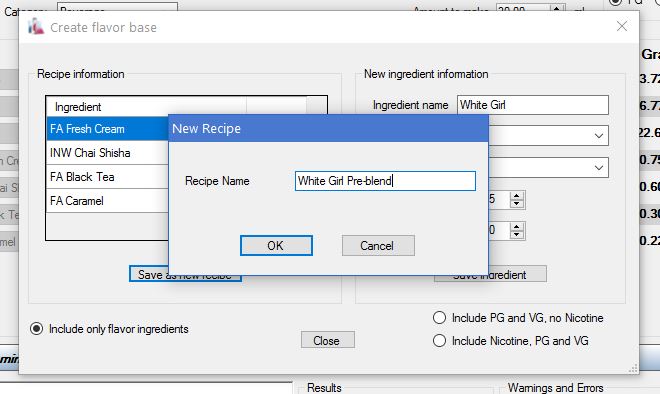Open the first dropdown below Ingredient name

coord(599,136)
